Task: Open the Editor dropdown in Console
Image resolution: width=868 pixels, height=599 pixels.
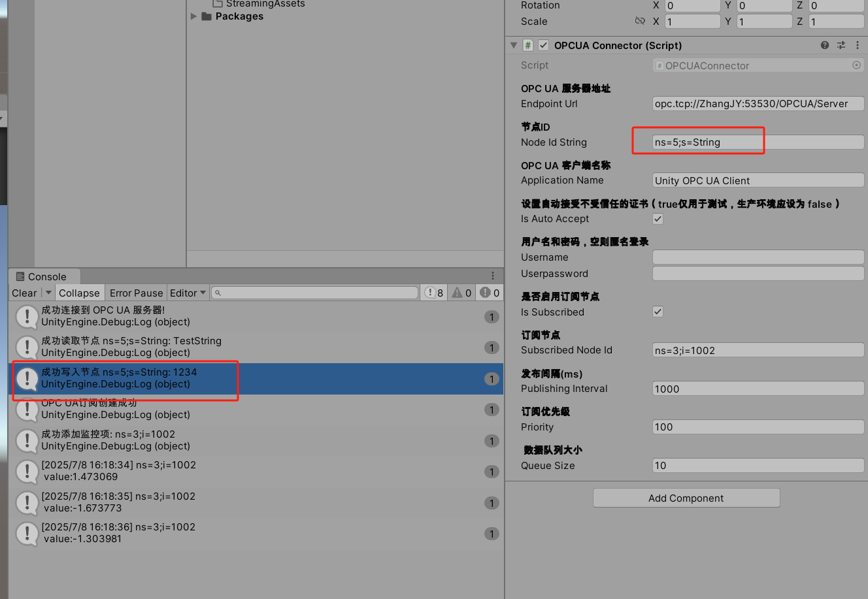Action: click(x=188, y=293)
